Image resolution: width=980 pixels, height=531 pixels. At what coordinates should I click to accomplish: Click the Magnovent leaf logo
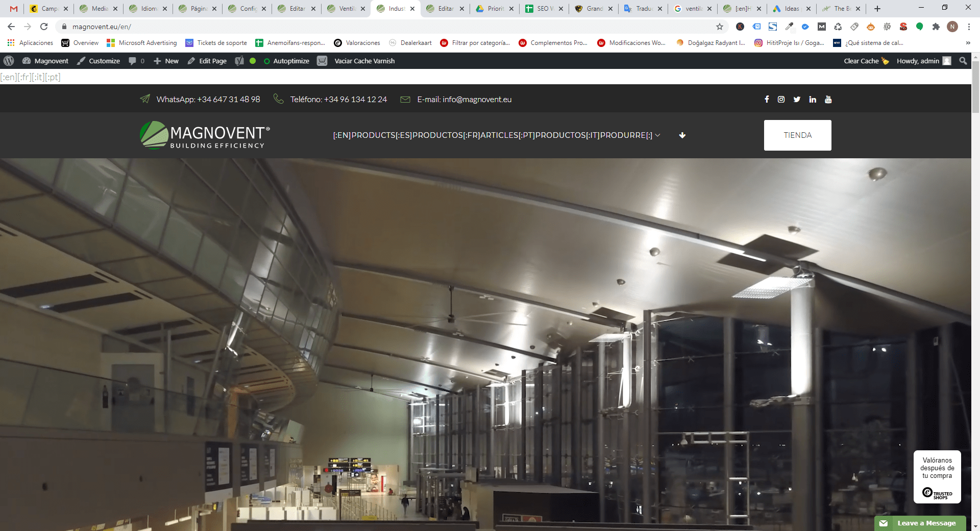point(154,135)
